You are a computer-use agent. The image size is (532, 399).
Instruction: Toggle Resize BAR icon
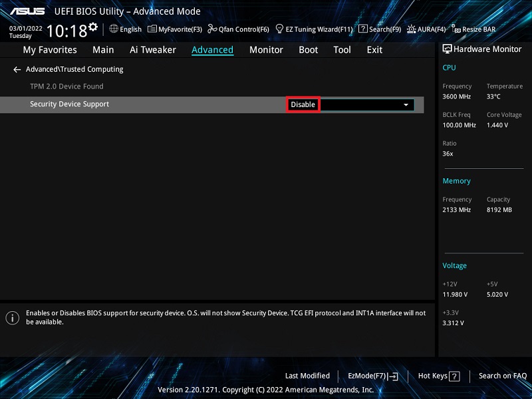click(456, 29)
